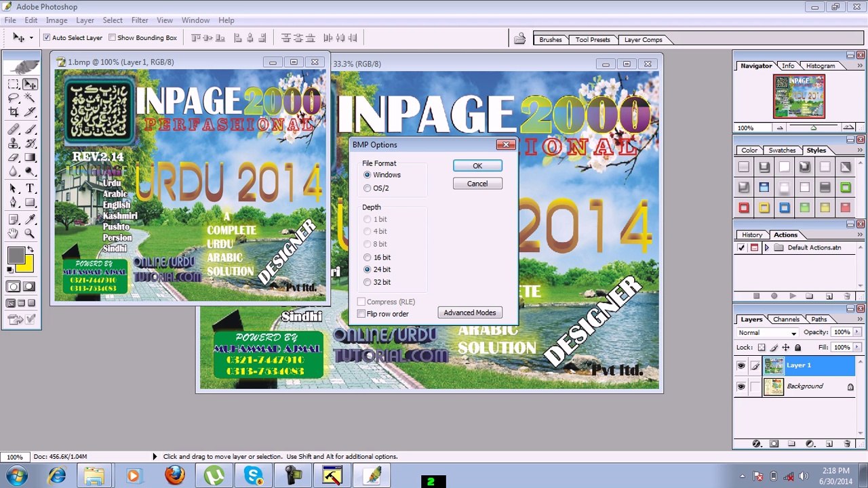
Task: Toggle the file browser icon in options bar
Action: (519, 39)
